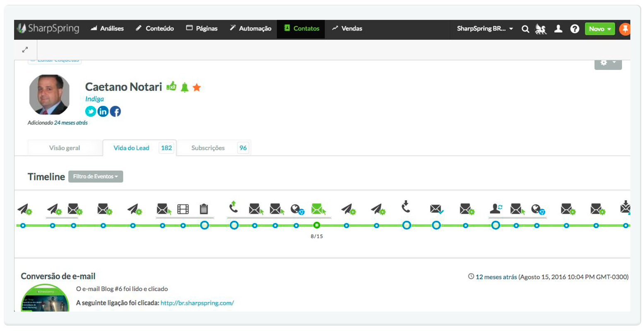Click the contact sync person event icon

(x=496, y=209)
